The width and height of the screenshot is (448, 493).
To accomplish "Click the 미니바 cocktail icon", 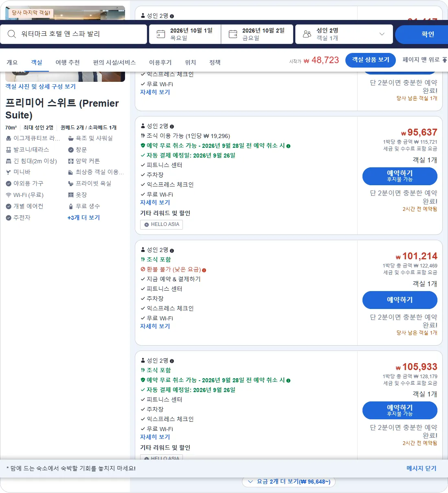I will point(9,172).
